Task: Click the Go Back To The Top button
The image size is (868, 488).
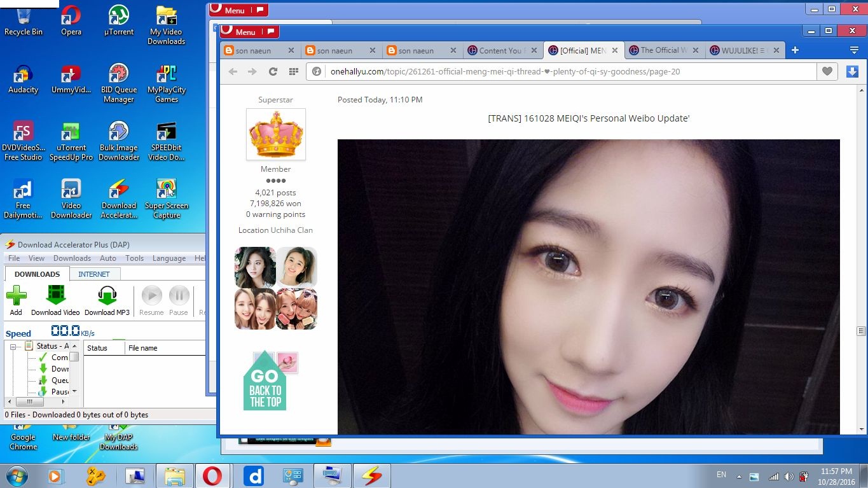Action: point(265,381)
